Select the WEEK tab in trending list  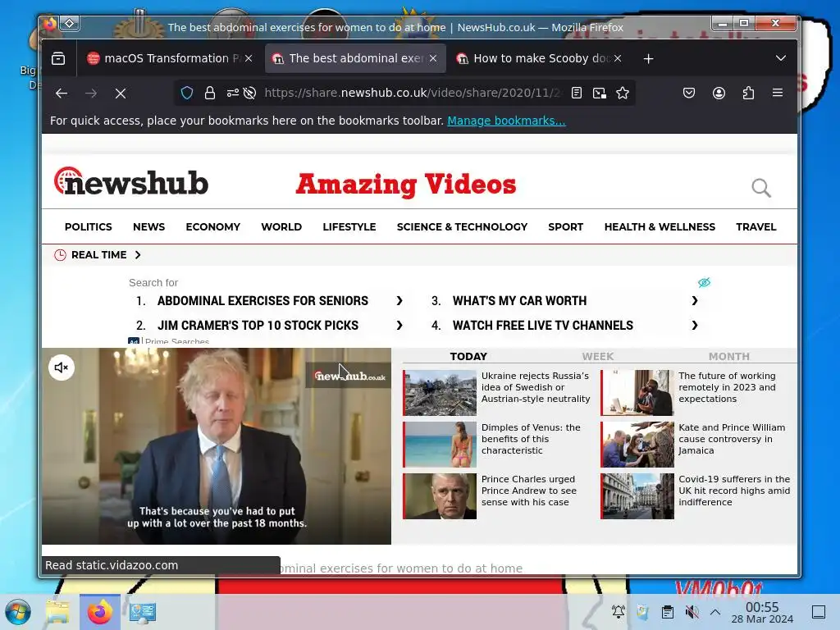click(x=598, y=356)
